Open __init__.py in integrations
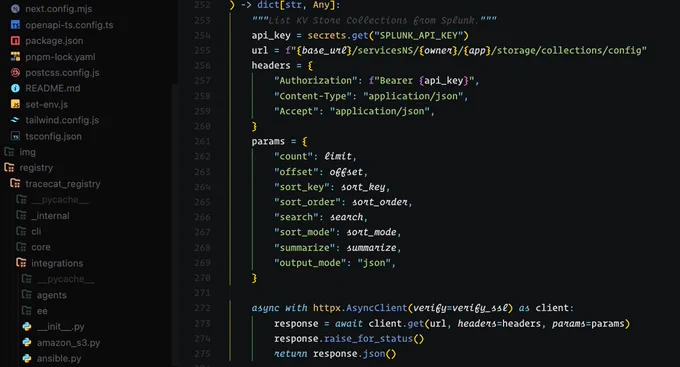680x367 pixels. click(x=61, y=327)
